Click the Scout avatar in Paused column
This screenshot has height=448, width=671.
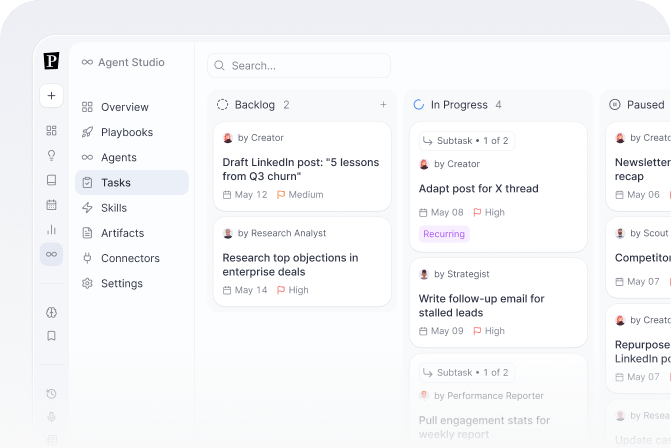point(620,233)
